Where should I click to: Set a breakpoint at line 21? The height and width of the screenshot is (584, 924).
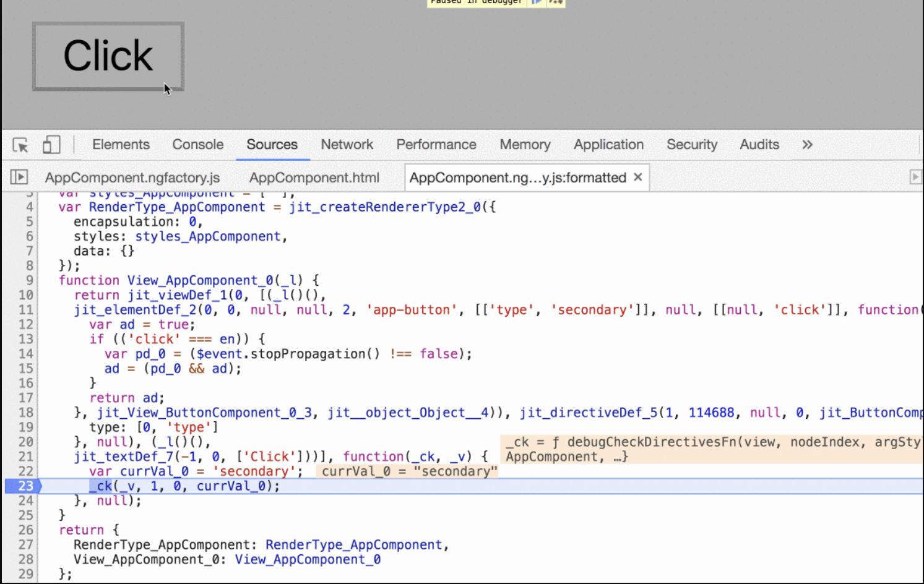25,457
